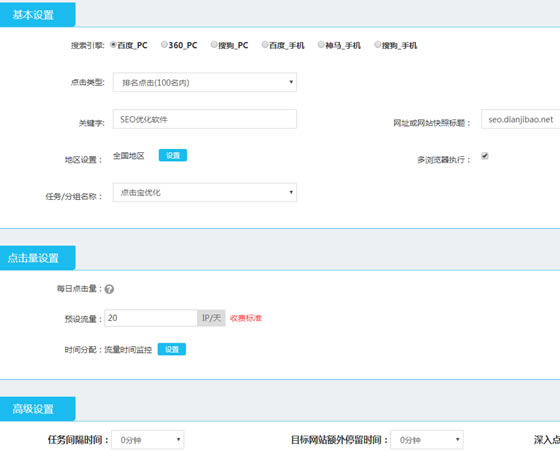This screenshot has width=560, height=453.
Task: Open the 任务间隔时间 dropdown
Action: 148,440
